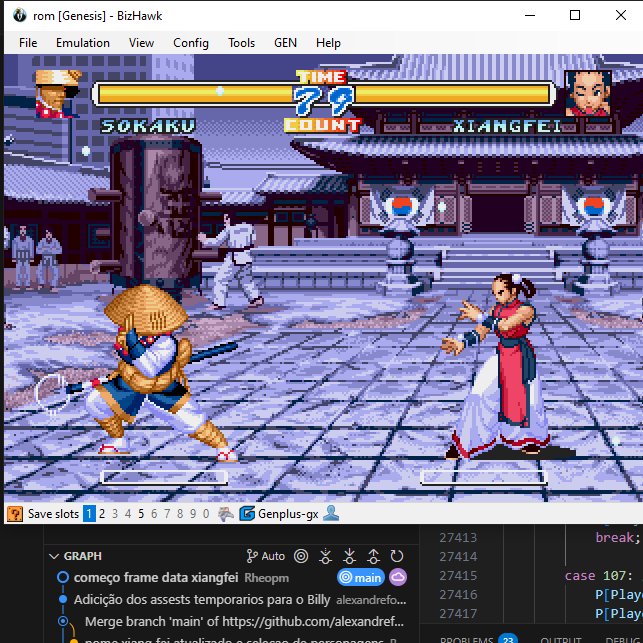Image resolution: width=643 pixels, height=643 pixels.
Task: Click the hollow commit node beside 'começo frame data'
Action: [x=63, y=577]
